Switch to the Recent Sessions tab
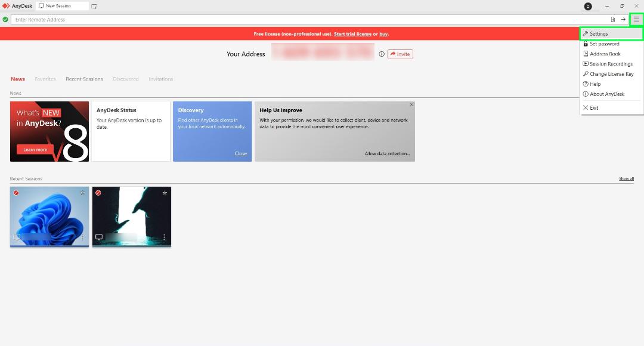The height and width of the screenshot is (346, 644). pyautogui.click(x=84, y=79)
